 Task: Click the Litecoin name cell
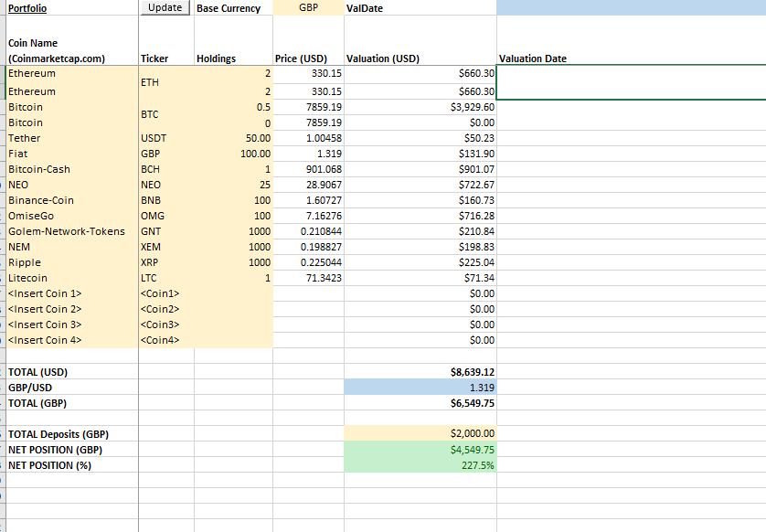(x=72, y=279)
